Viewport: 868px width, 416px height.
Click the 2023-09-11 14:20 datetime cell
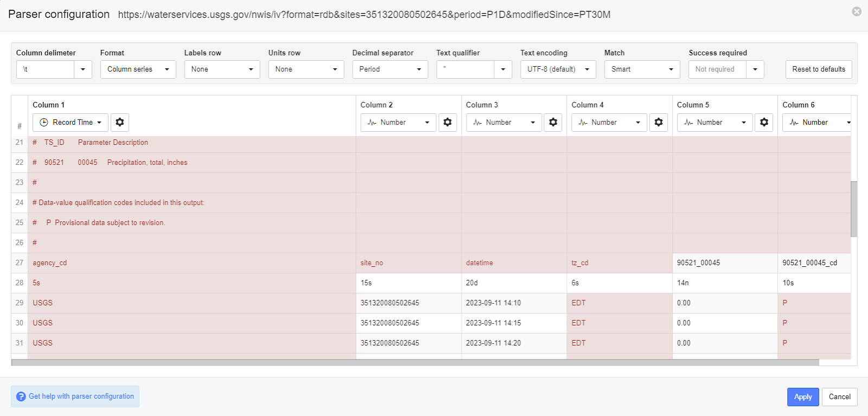click(514, 343)
